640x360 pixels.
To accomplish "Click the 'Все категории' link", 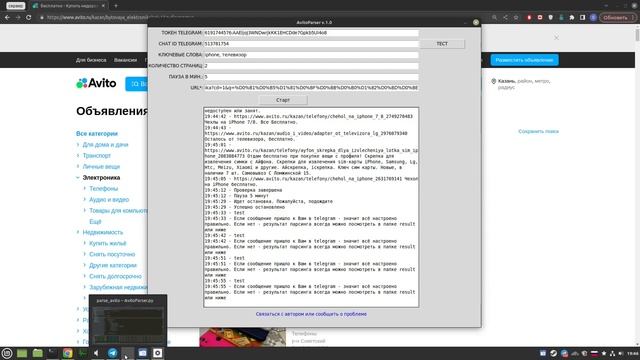I will coord(97,133).
